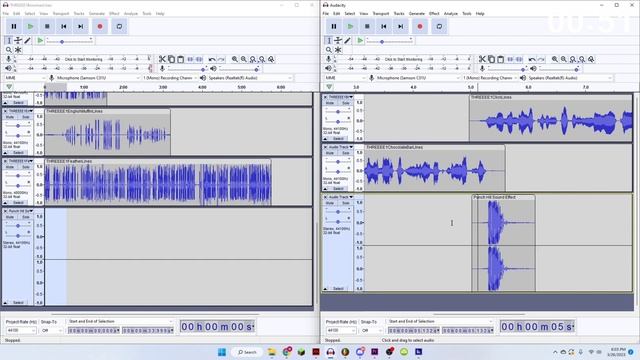640x360 pixels.
Task: Click Undo in the right window
Action: pos(532,59)
